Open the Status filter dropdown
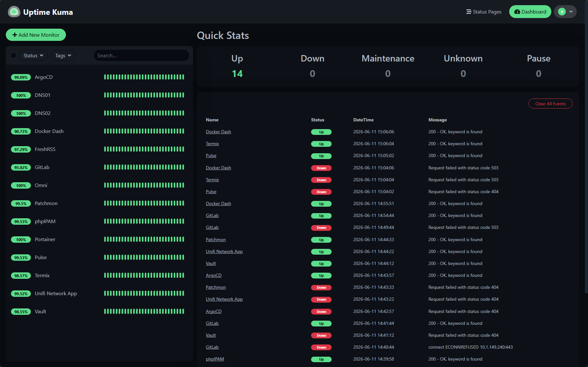The height and width of the screenshot is (367, 588). [33, 55]
